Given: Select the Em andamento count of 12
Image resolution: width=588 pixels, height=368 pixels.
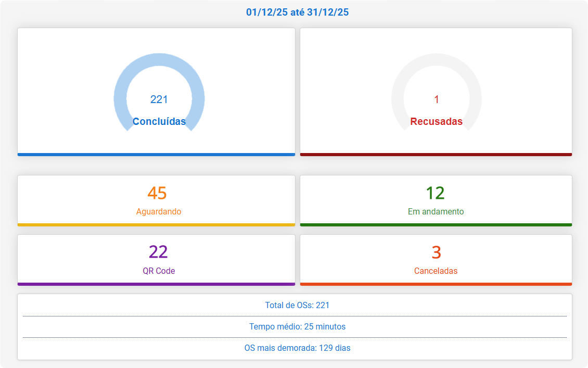Looking at the screenshot, I should click(x=436, y=192).
